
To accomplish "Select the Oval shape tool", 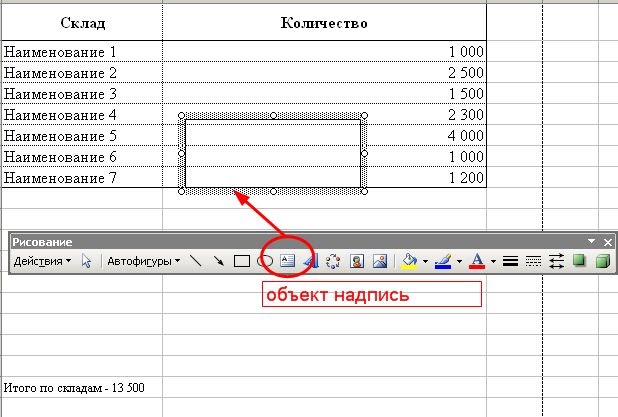I will point(264,261).
